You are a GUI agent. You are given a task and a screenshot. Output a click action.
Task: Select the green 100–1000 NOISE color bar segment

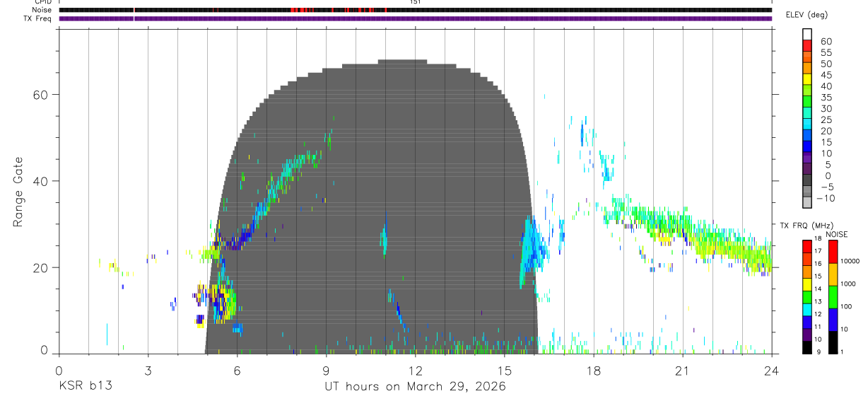pos(833,296)
